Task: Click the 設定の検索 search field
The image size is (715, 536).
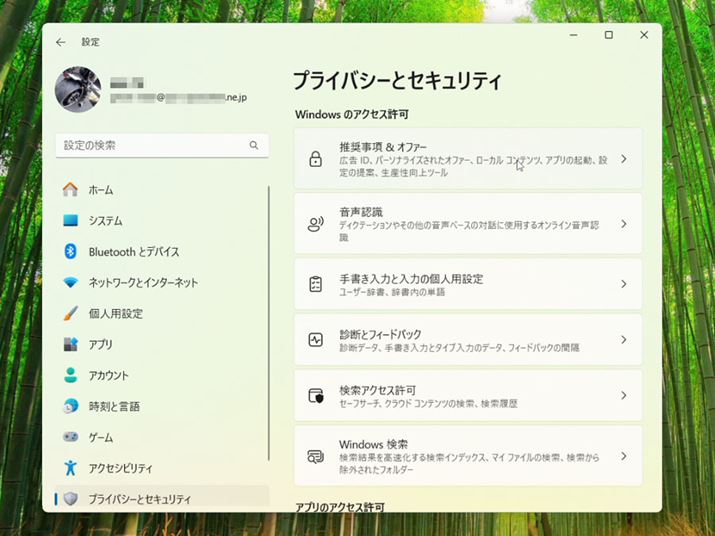Action: (150, 146)
